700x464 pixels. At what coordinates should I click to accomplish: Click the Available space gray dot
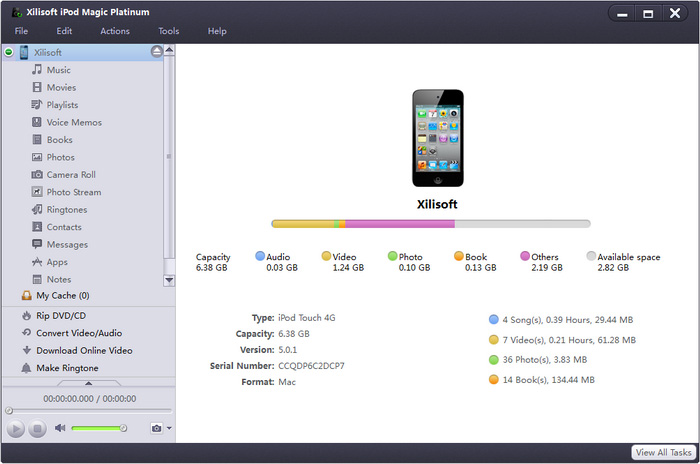(x=591, y=256)
